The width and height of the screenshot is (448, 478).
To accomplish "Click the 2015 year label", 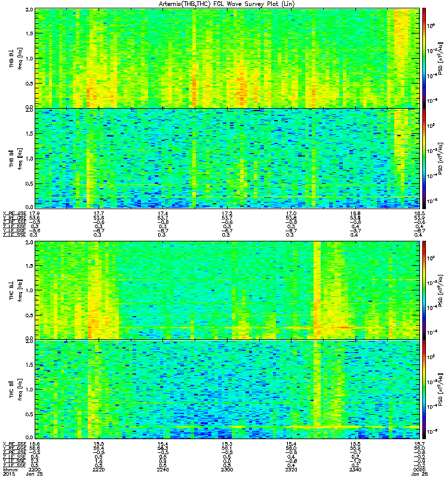I will tap(9, 474).
